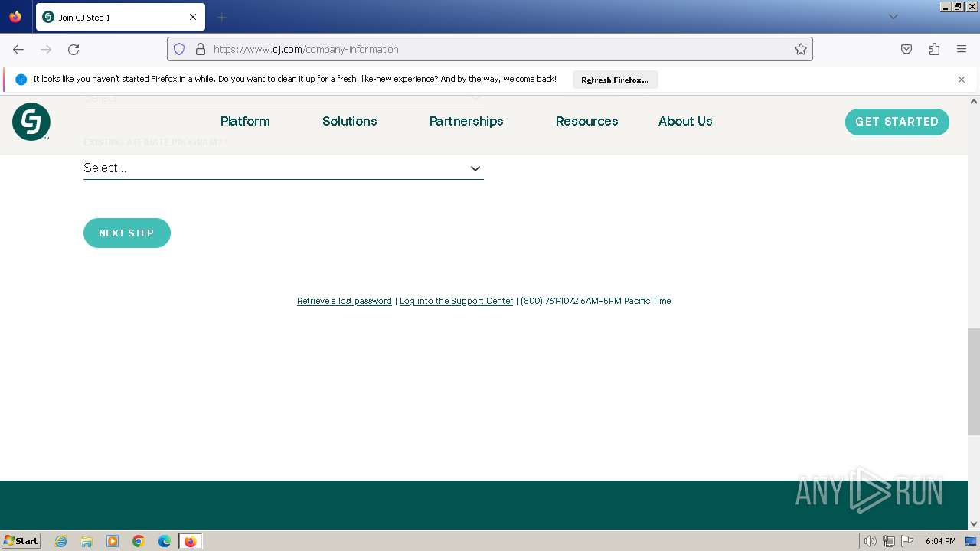Open the Windows Start button
This screenshot has height=551, width=980.
(21, 541)
